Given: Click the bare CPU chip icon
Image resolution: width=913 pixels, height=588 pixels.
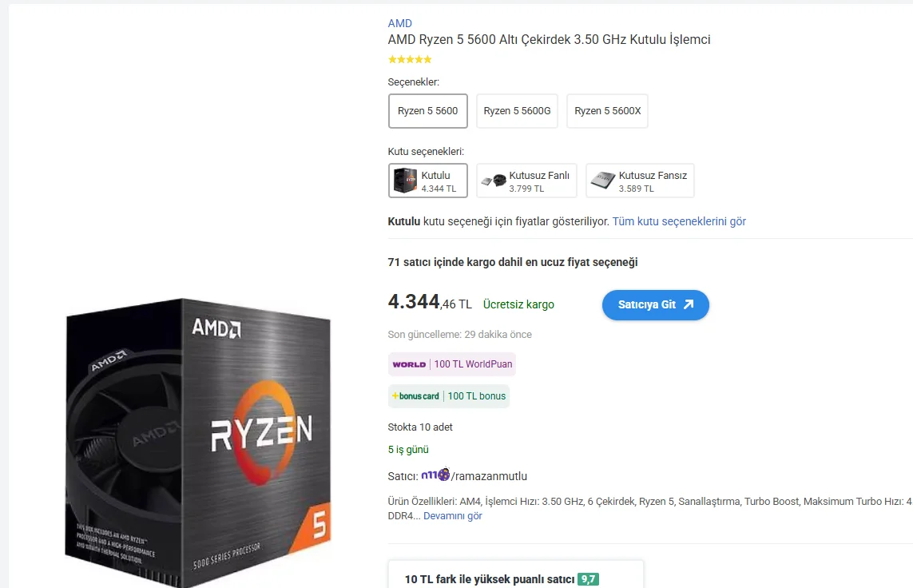Looking at the screenshot, I should pos(602,181).
